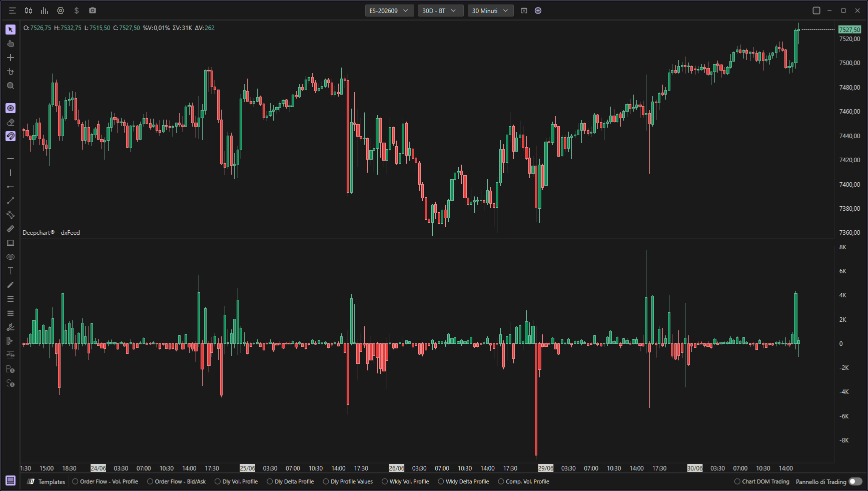This screenshot has height=491, width=868.
Task: Click the add chart plus button
Action: point(538,11)
